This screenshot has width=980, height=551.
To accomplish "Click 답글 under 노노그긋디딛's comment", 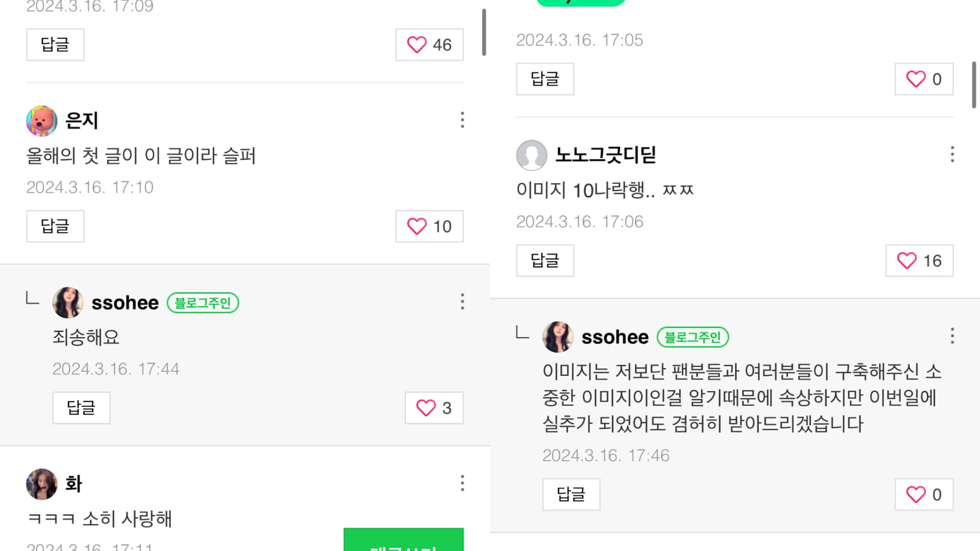I will point(545,261).
